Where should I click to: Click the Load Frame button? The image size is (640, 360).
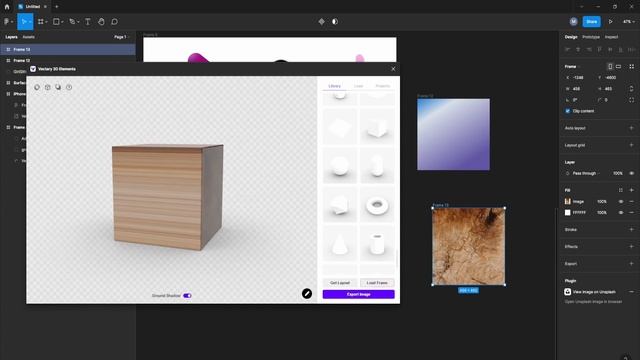tap(377, 283)
